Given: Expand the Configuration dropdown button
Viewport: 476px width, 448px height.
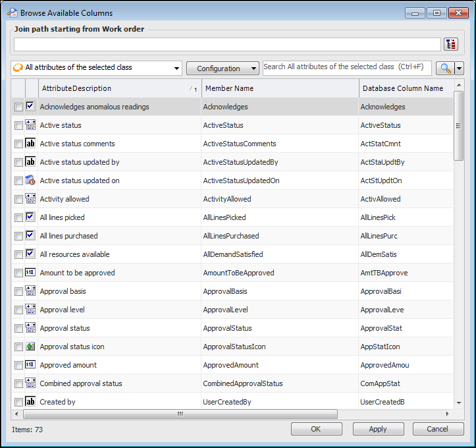Looking at the screenshot, I should 223,68.
